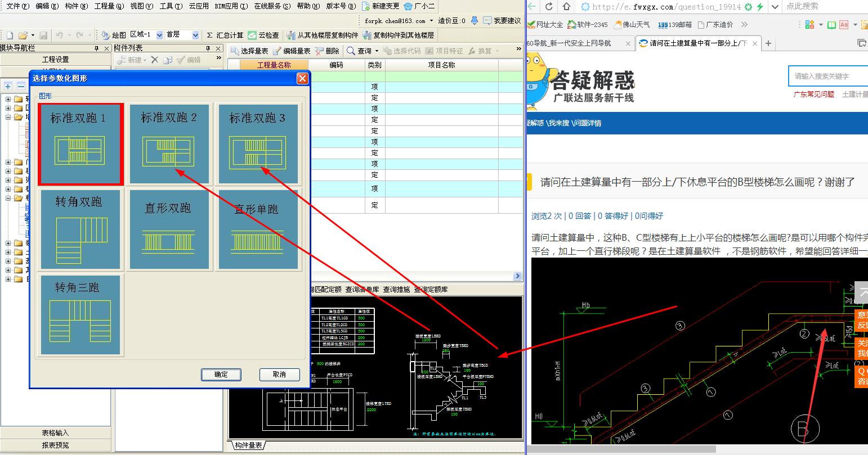Open a new browser tab with plus
Screen dimensions: 868x455
pos(768,43)
